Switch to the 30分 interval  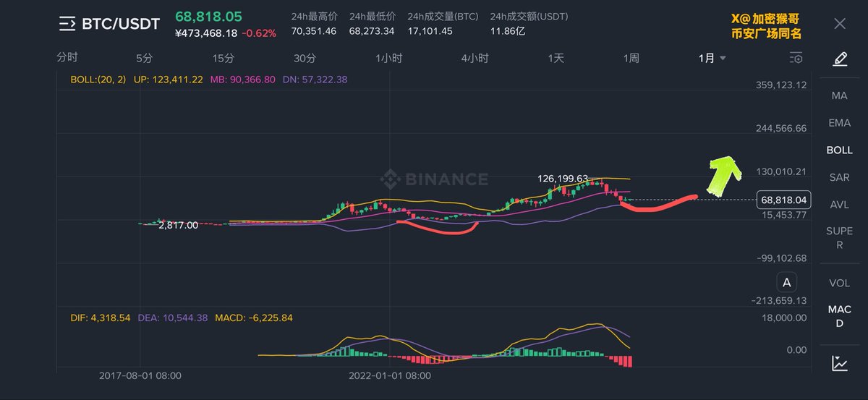click(x=305, y=58)
